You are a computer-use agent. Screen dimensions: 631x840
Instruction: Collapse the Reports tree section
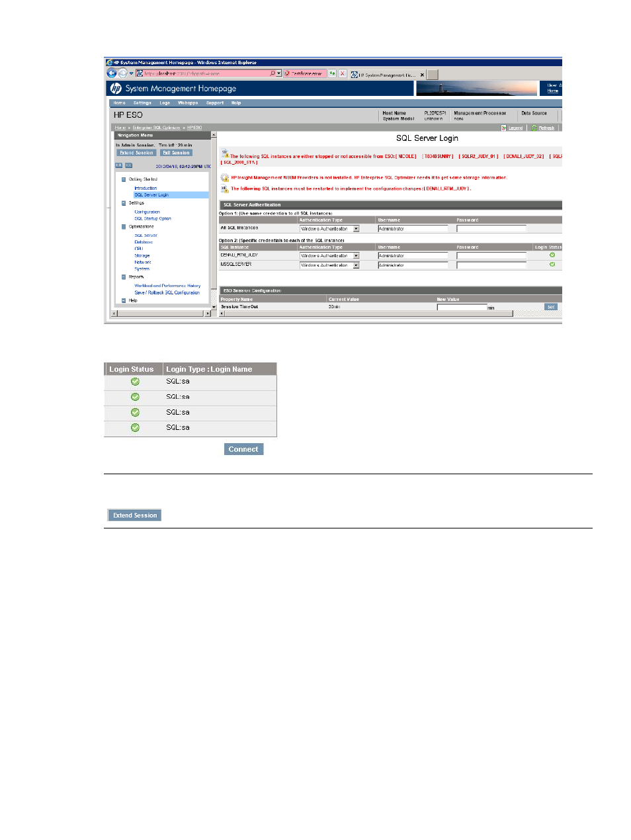point(124,277)
